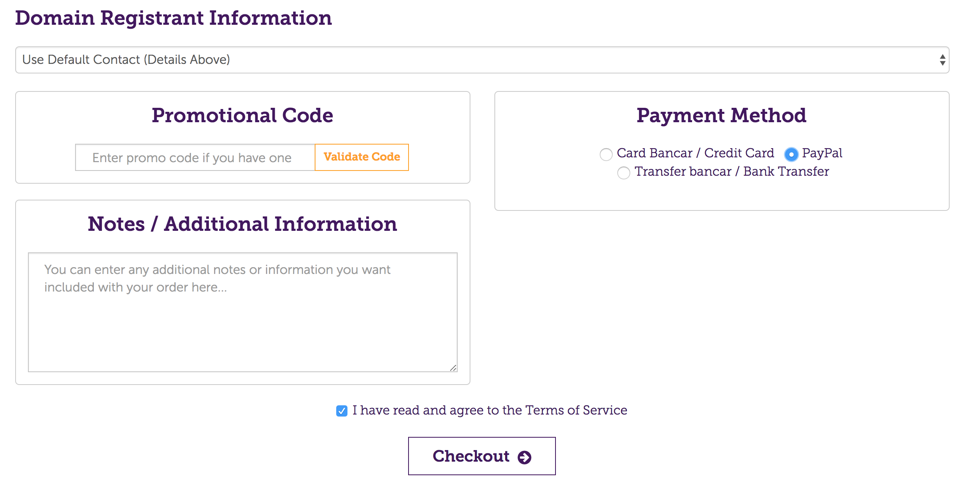Image resolution: width=980 pixels, height=488 pixels.
Task: Select the Bank Transfer radio button
Action: point(624,173)
